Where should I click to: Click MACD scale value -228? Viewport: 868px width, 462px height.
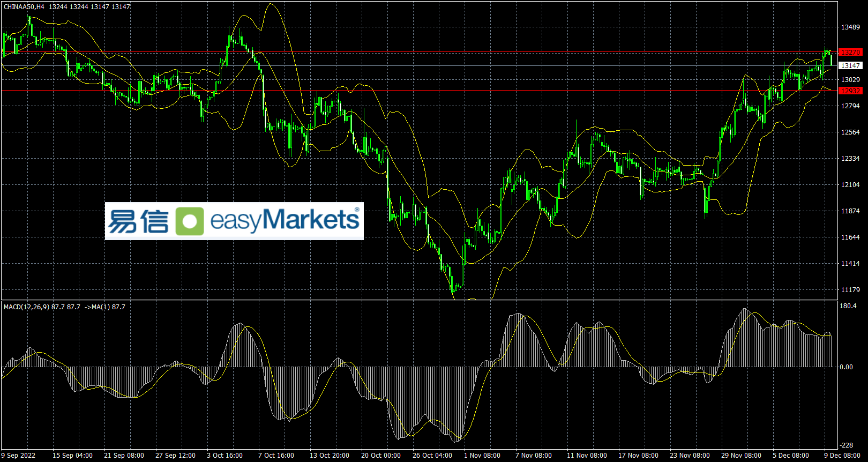pyautogui.click(x=847, y=445)
